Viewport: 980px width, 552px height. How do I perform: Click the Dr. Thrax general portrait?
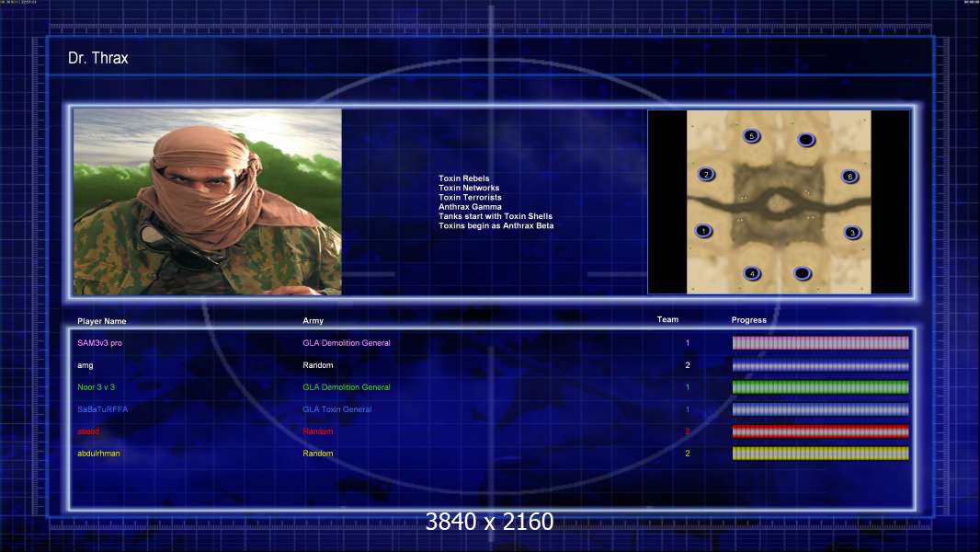coord(208,201)
